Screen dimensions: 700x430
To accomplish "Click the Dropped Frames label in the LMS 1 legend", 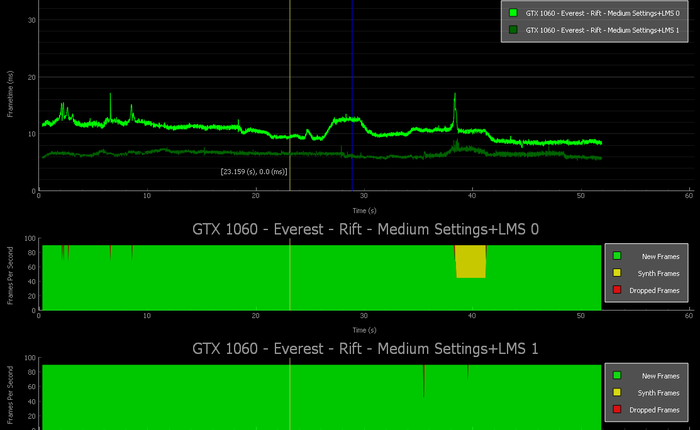I will [x=654, y=410].
